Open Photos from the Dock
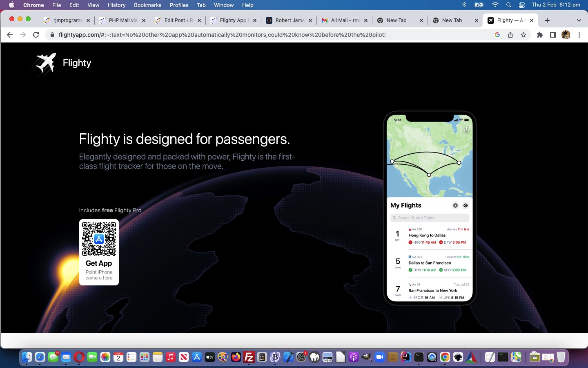 tap(105, 357)
